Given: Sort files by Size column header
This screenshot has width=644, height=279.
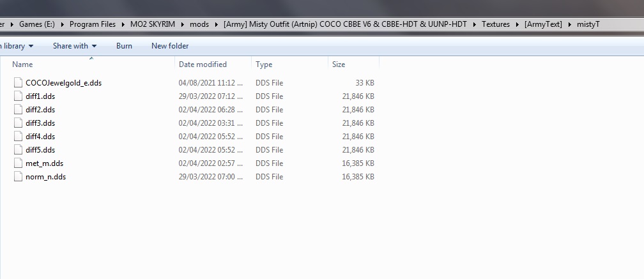Looking at the screenshot, I should [339, 64].
